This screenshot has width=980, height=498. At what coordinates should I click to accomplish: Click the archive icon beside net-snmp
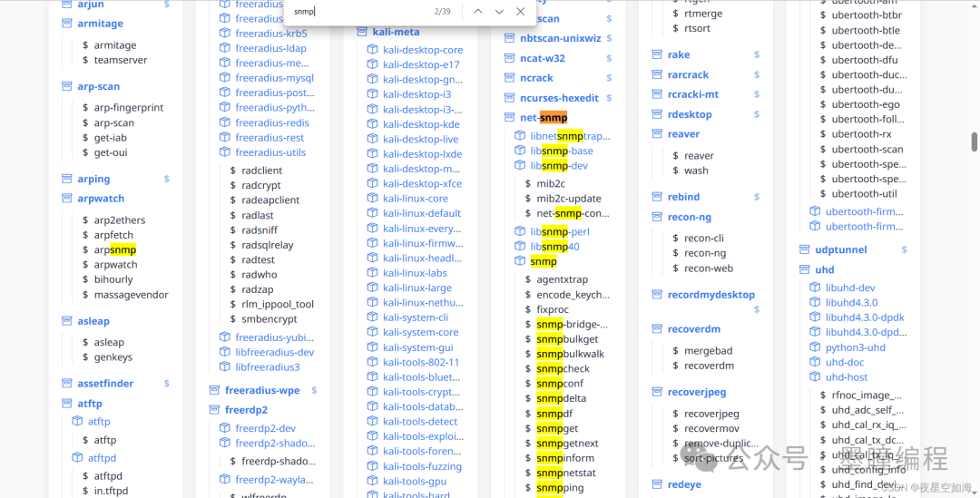click(509, 117)
